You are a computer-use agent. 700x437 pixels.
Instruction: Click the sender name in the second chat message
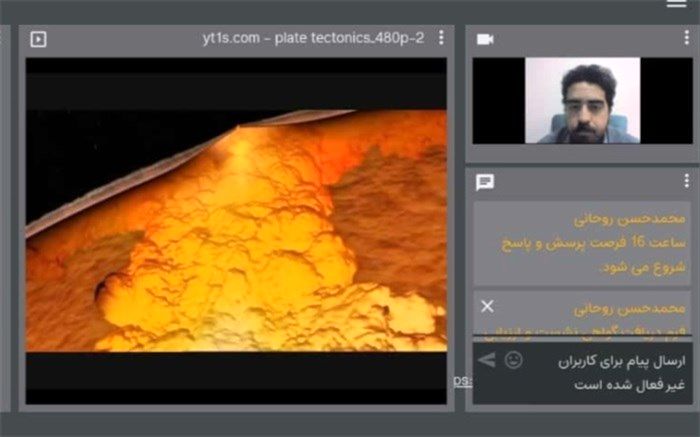[x=632, y=309]
